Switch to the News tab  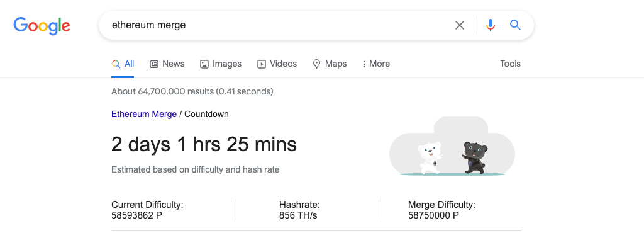click(x=167, y=64)
